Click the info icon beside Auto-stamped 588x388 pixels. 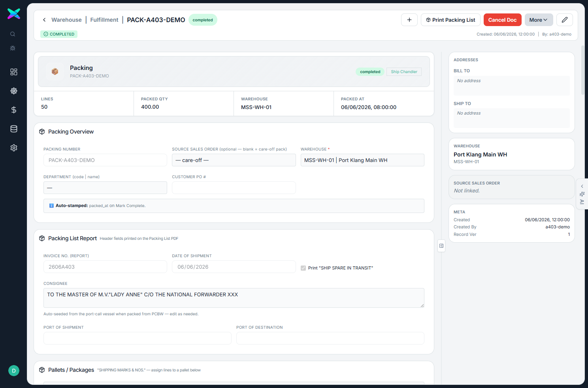(x=51, y=205)
